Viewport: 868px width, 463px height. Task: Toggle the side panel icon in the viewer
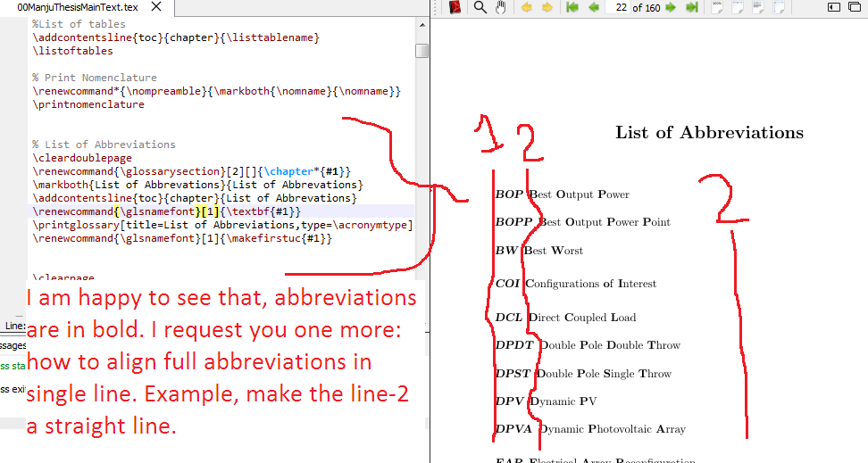[834, 7]
